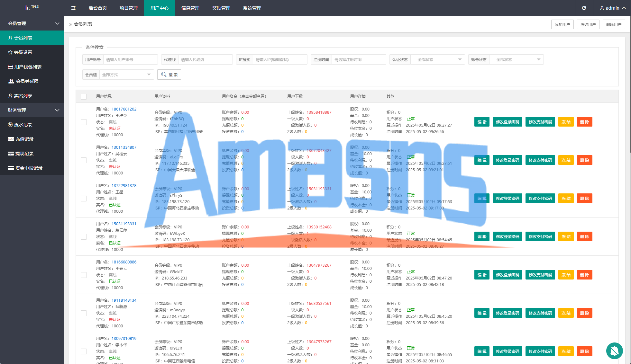This screenshot has height=364, width=631.
Task: Click the 用户账号 input field
Action: [x=130, y=60]
